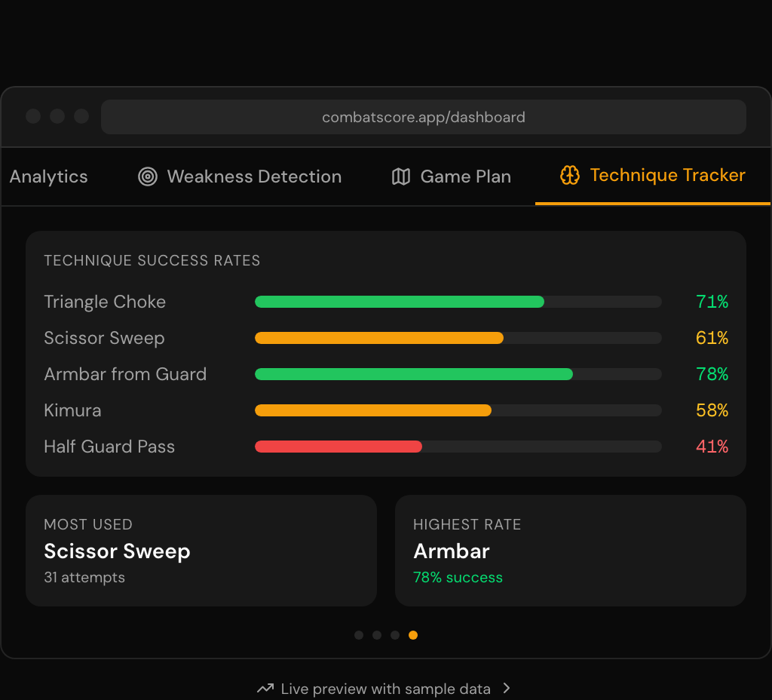772x700 pixels.
Task: Click the Weakness Detection target icon
Action: 148,177
